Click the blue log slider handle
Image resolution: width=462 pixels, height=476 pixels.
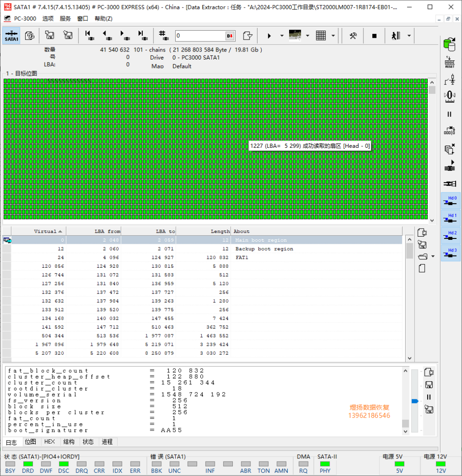[x=415, y=401]
